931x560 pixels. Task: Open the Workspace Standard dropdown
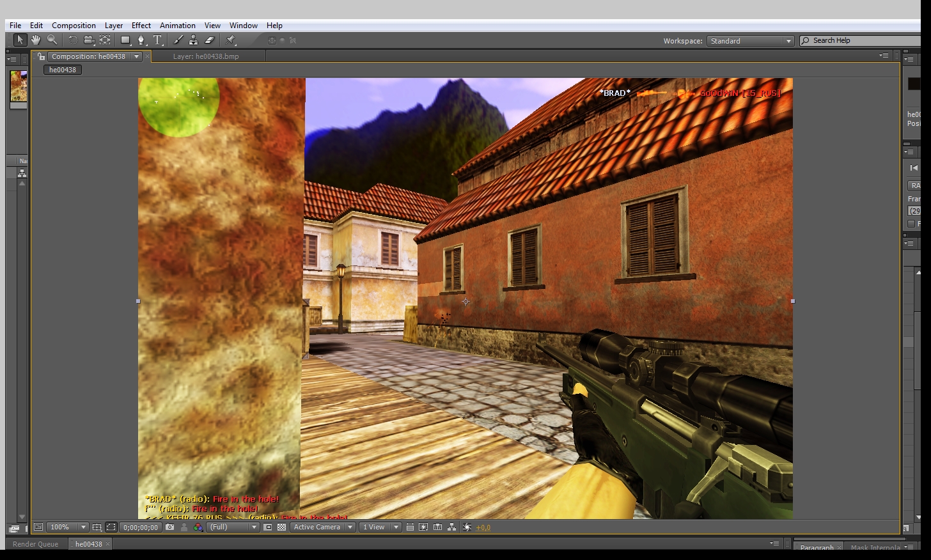point(751,41)
